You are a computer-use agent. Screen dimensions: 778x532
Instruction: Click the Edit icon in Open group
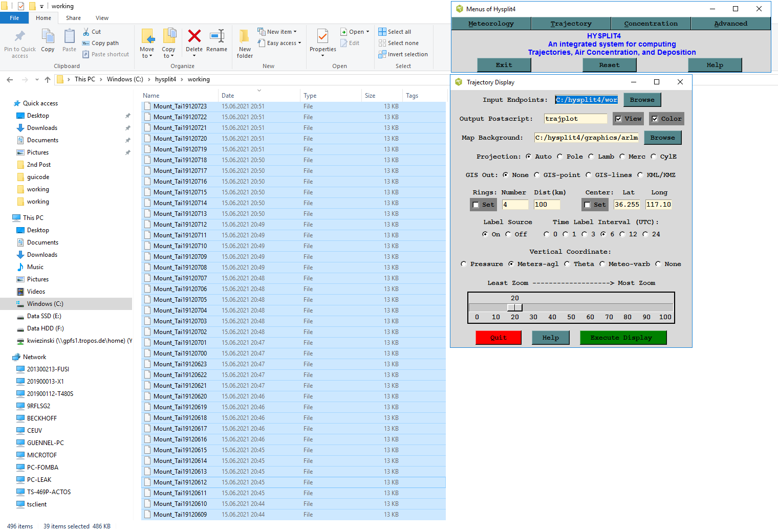coord(344,43)
